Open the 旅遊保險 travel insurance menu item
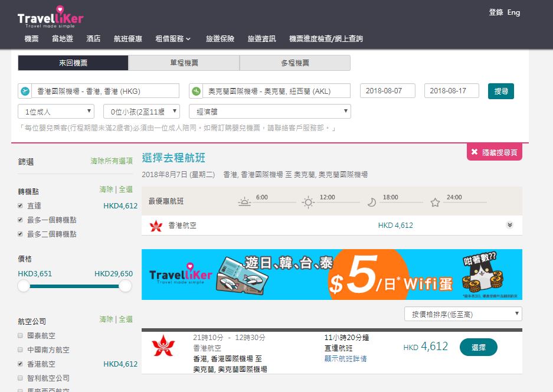The width and height of the screenshot is (553, 392). tap(220, 39)
